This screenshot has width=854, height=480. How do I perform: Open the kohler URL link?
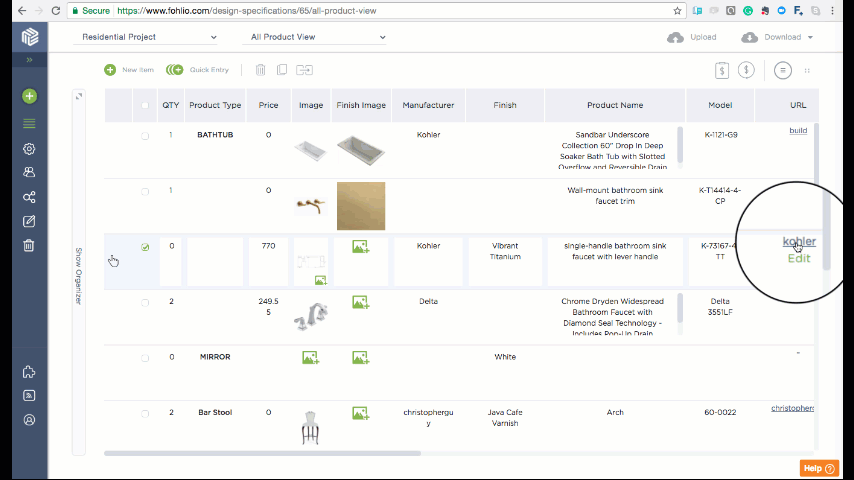tap(799, 241)
